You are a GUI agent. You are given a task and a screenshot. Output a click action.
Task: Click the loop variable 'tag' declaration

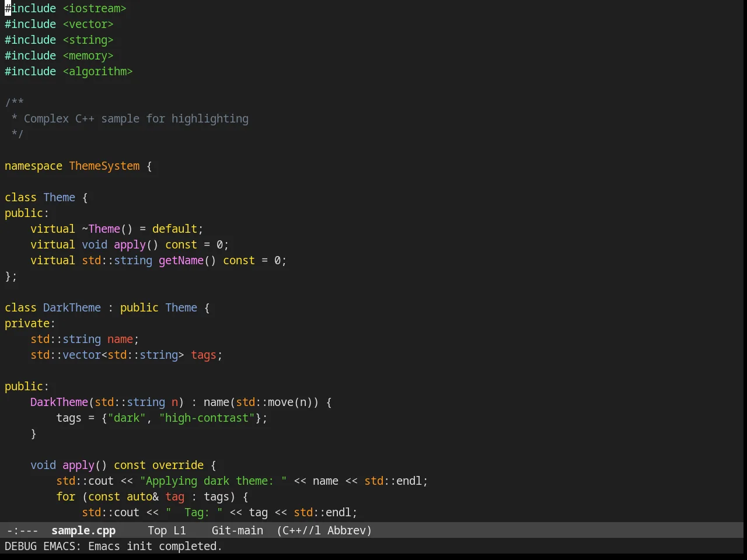pos(174,496)
